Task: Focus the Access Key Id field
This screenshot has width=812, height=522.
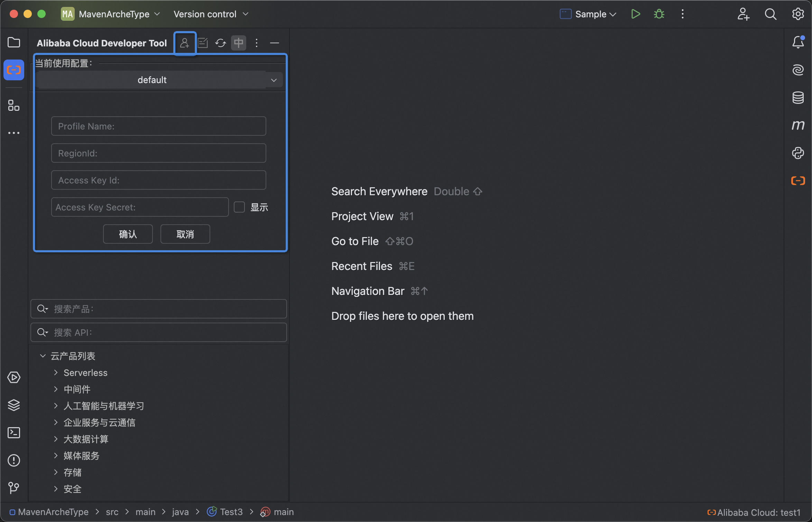Action: pyautogui.click(x=159, y=180)
